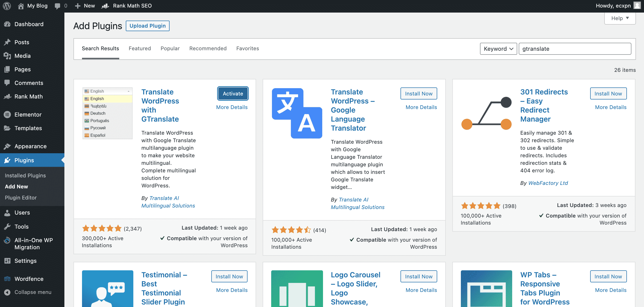
Task: Visit GTranslate author Translate AI link
Action: click(168, 202)
